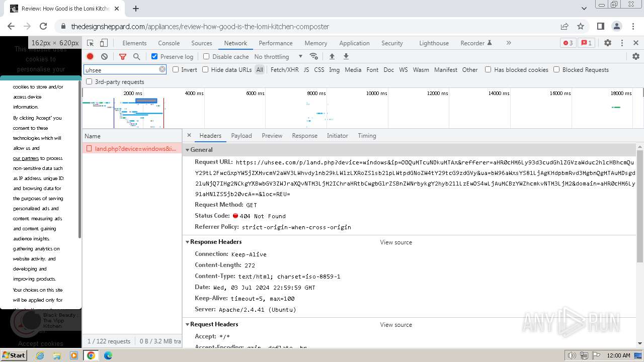Open Chrome tab search dropdown
Viewport: 644px width, 362px height.
point(584,9)
